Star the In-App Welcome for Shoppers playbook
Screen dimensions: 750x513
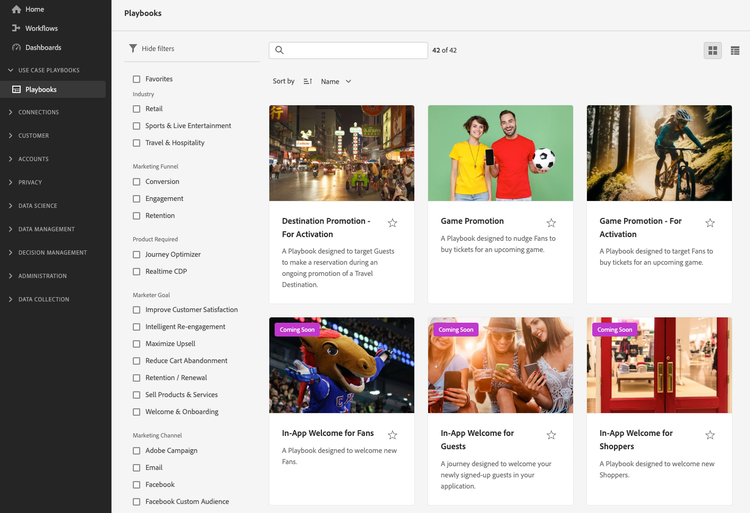710,435
